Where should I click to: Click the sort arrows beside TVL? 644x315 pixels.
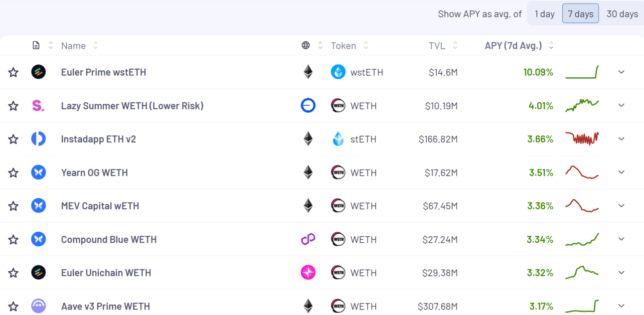455,45
